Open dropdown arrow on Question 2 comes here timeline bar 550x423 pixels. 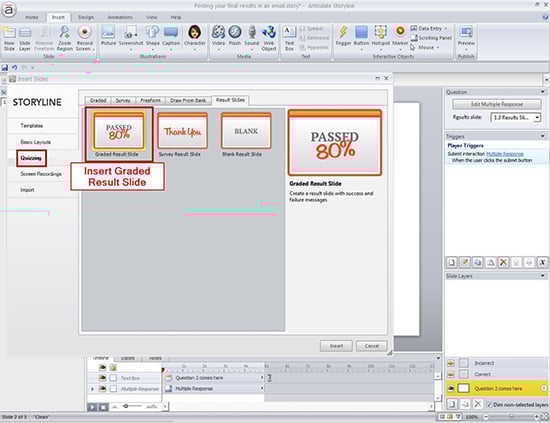(262, 378)
